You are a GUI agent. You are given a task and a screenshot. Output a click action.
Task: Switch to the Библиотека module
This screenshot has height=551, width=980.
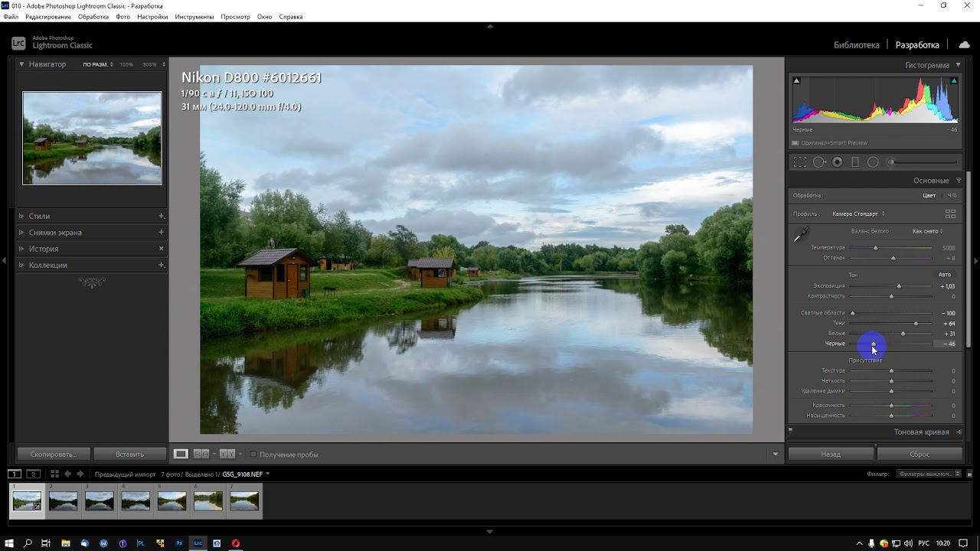[x=857, y=45]
